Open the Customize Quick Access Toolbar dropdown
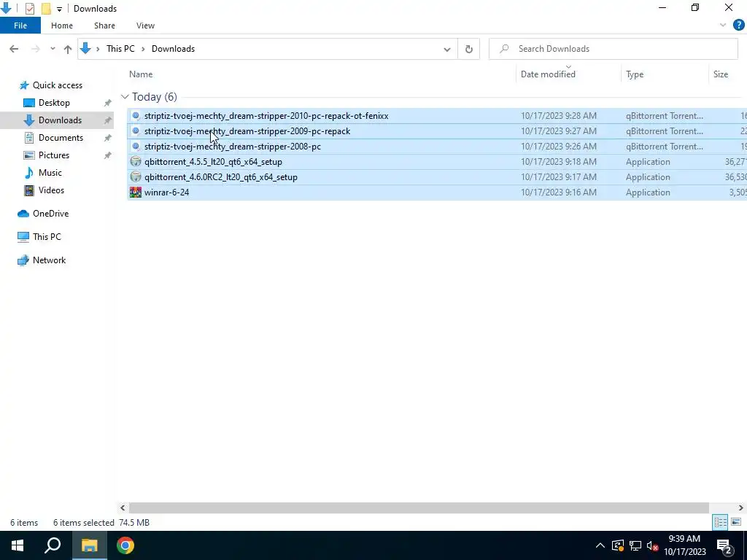Screen dimensions: 747x560 point(59,9)
